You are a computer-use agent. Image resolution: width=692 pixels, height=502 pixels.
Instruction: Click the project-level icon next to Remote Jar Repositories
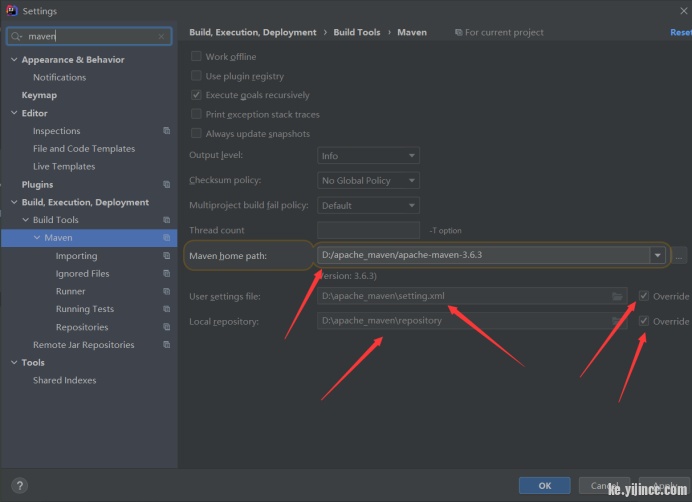pyautogui.click(x=166, y=344)
